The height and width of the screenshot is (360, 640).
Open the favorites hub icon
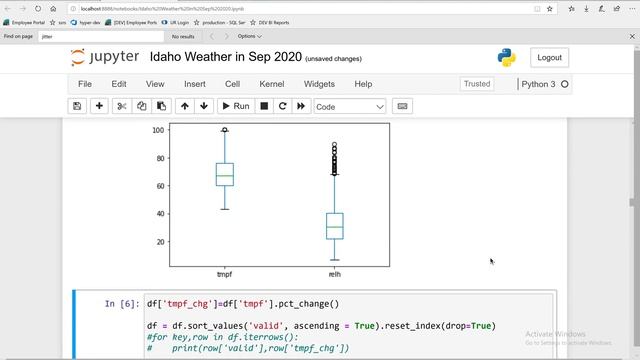point(571,9)
